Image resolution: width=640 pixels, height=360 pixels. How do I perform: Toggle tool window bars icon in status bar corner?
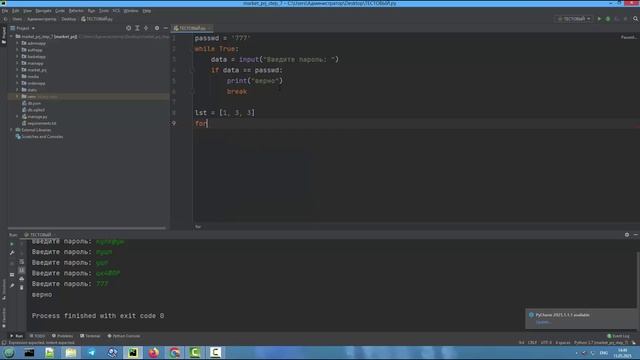click(4, 343)
